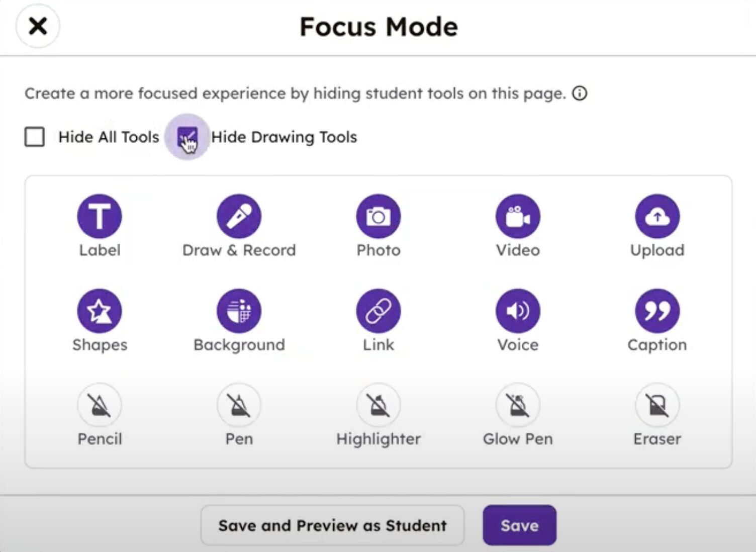
Task: Click the Draw & Record microphone icon
Action: click(239, 216)
